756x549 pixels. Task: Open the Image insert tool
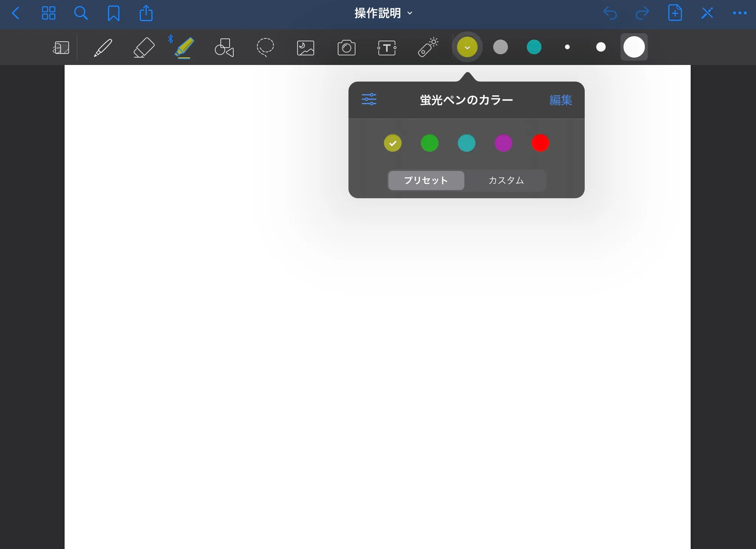pos(306,48)
